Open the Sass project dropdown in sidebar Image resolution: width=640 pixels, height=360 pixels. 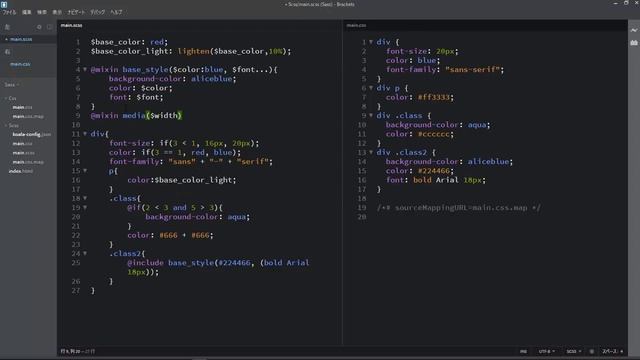[x=11, y=85]
